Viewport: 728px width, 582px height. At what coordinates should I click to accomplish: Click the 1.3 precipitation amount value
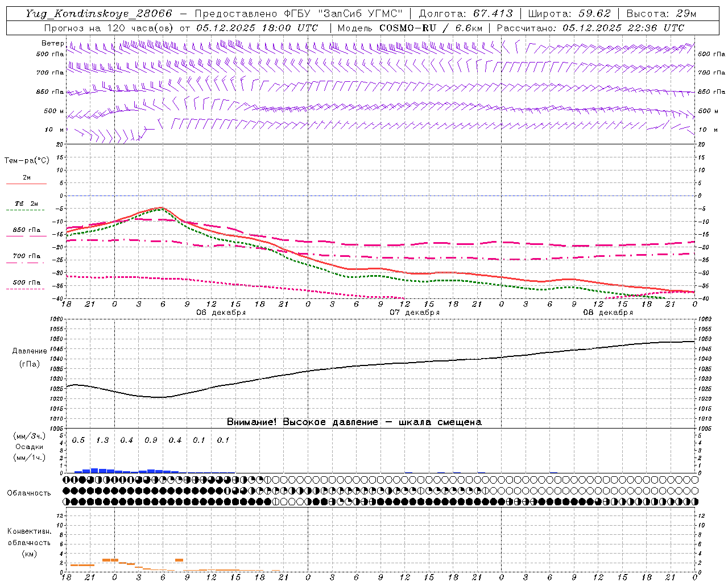(102, 440)
